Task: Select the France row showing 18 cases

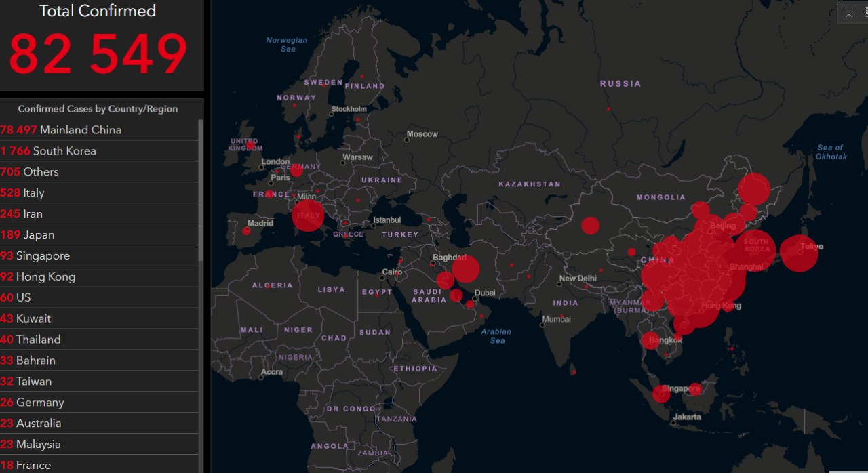Action: (x=99, y=465)
